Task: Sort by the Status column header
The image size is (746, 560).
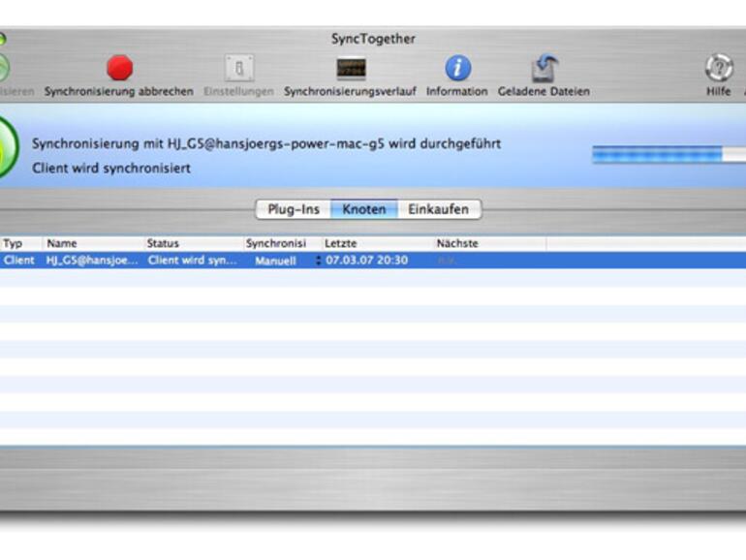Action: click(x=193, y=243)
